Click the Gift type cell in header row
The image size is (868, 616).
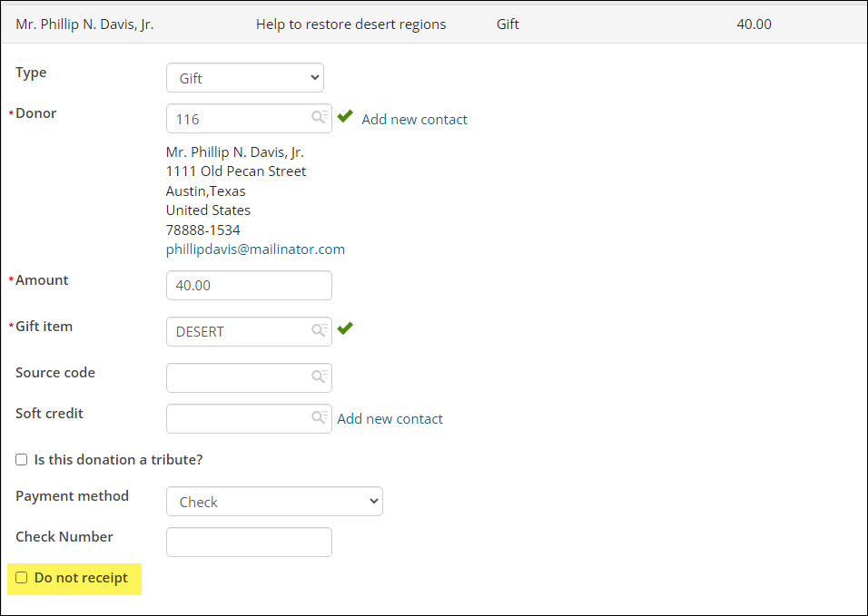[508, 24]
